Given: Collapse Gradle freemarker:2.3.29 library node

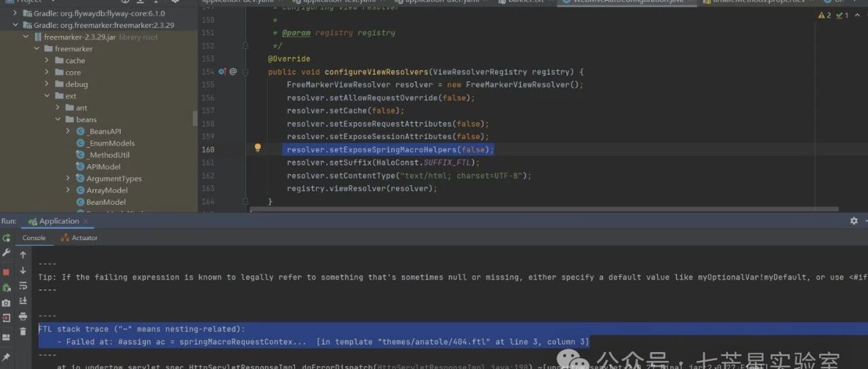Looking at the screenshot, I should (16, 25).
